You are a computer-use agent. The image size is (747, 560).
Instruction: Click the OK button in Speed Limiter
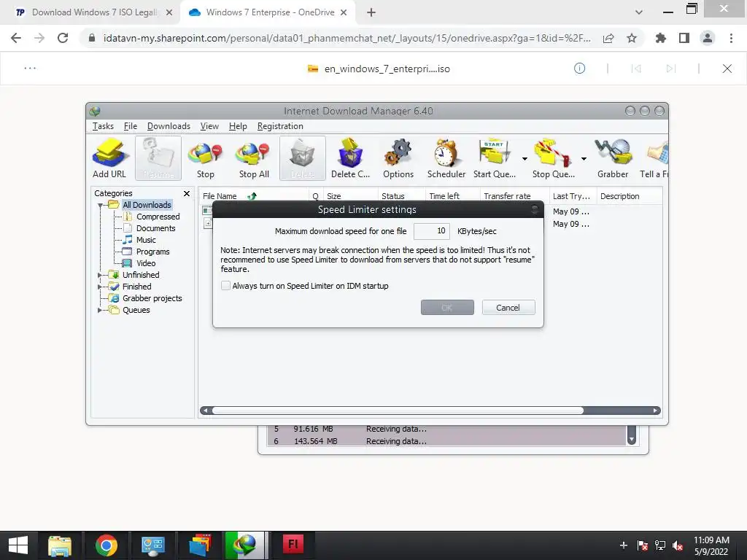click(x=447, y=308)
